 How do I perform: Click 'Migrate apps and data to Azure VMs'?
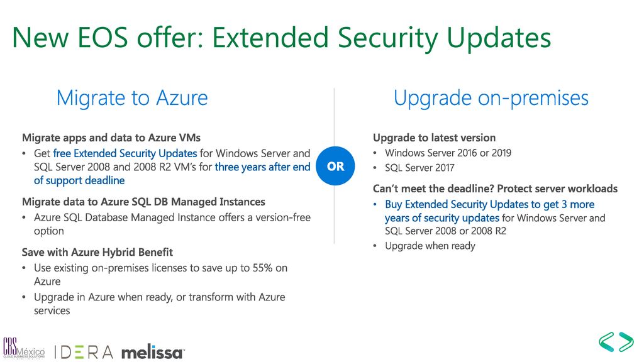coord(111,138)
